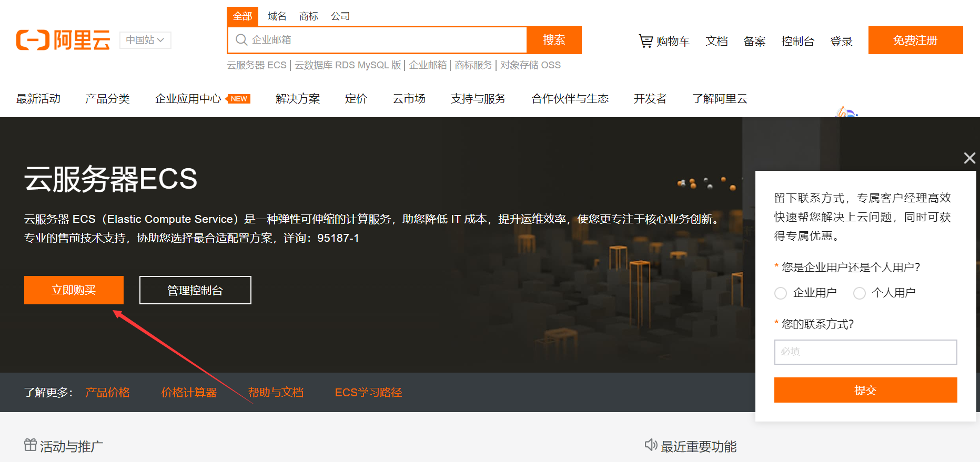The height and width of the screenshot is (462, 980).
Task: Open the 产品价格 link
Action: point(107,393)
